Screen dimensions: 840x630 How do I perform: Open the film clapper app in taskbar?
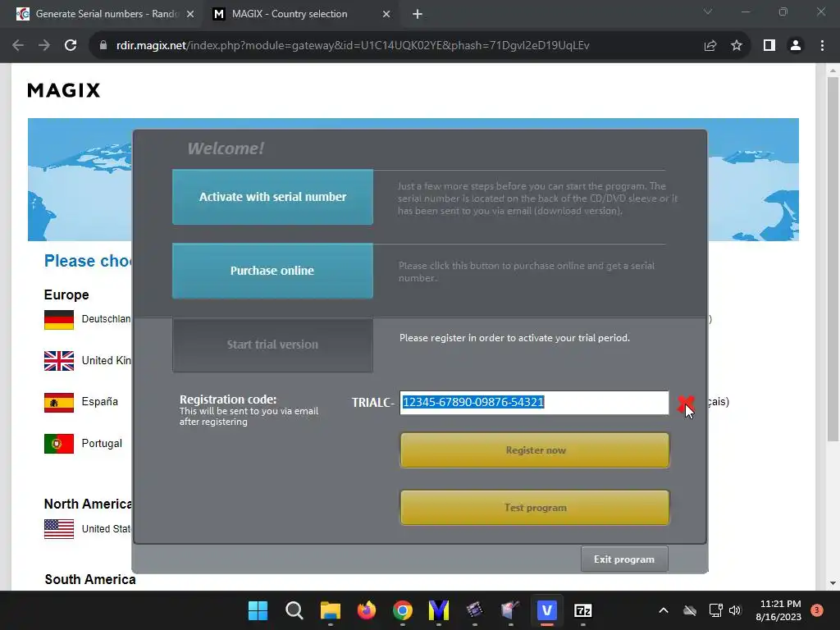click(475, 610)
